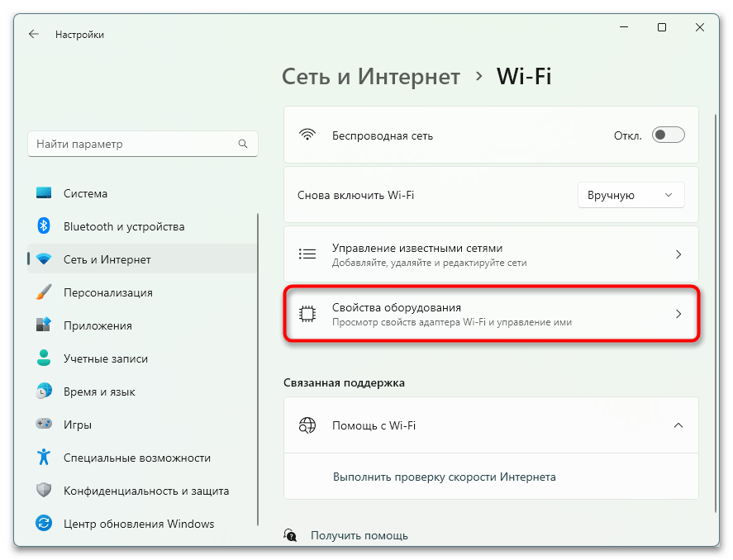Click the Система monitor icon
This screenshot has width=733, height=560.
click(x=44, y=193)
